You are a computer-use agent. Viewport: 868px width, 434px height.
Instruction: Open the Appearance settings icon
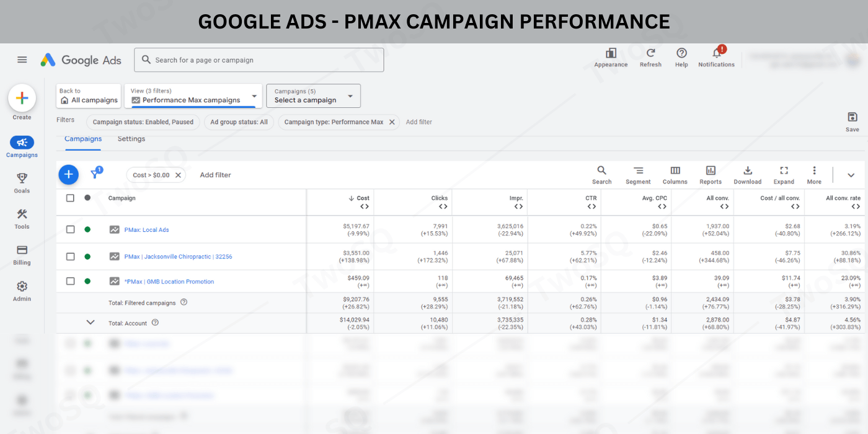[611, 54]
